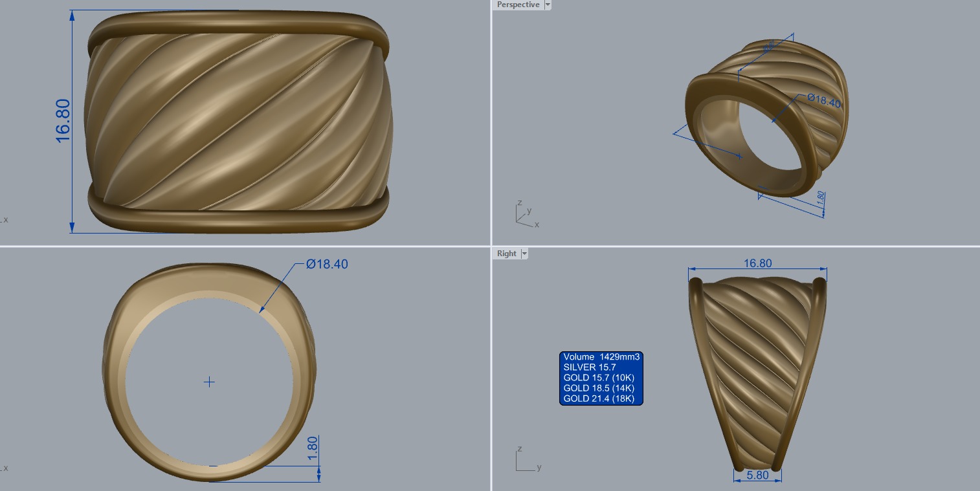
Task: Select the ring model in the Perspective viewport
Action: coord(767,120)
